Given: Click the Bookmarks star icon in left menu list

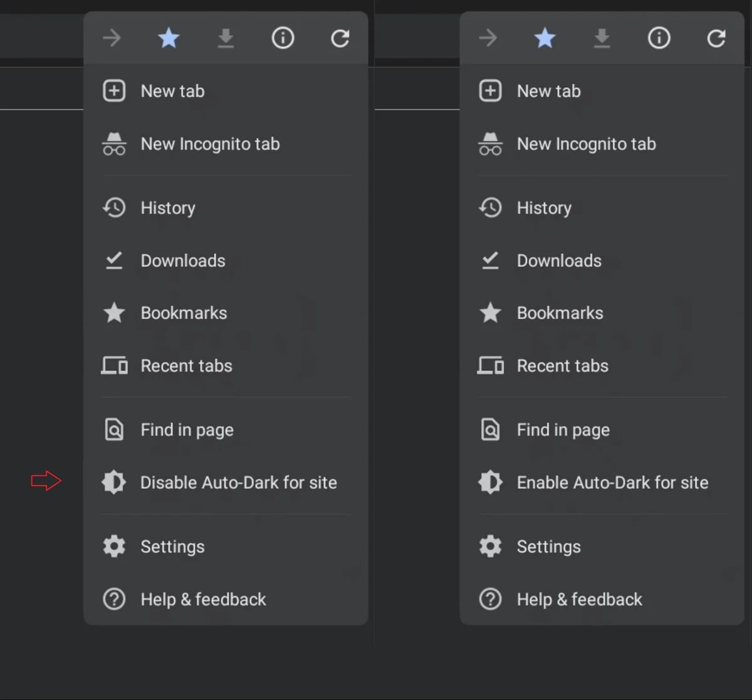Looking at the screenshot, I should coord(114,312).
